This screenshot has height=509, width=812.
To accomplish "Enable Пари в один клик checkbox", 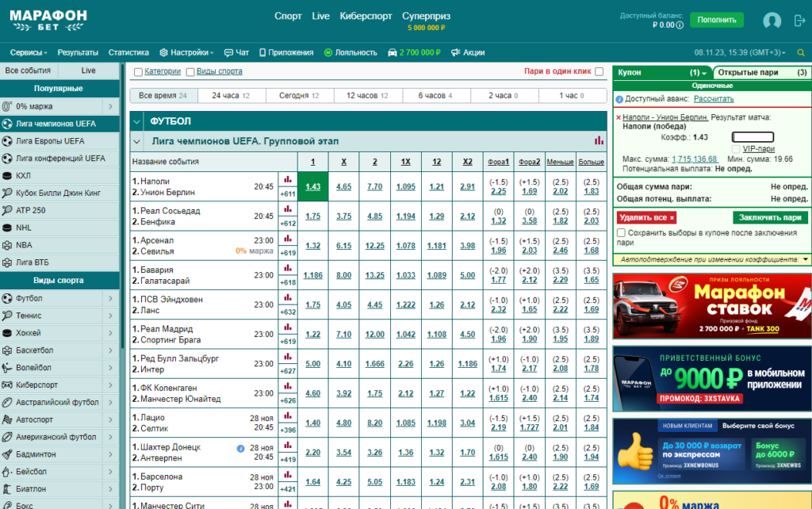I will [x=599, y=71].
